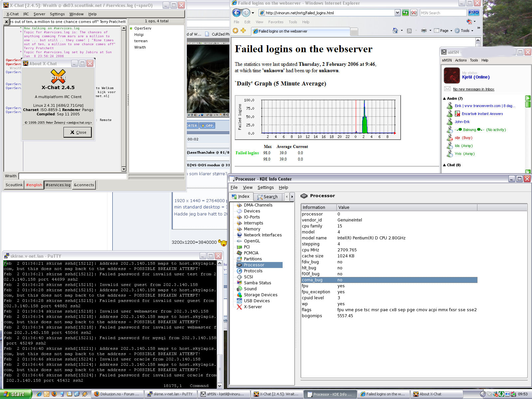This screenshot has height=399, width=532.
Task: Click the OPP button in the background window
Action: [x=207, y=126]
